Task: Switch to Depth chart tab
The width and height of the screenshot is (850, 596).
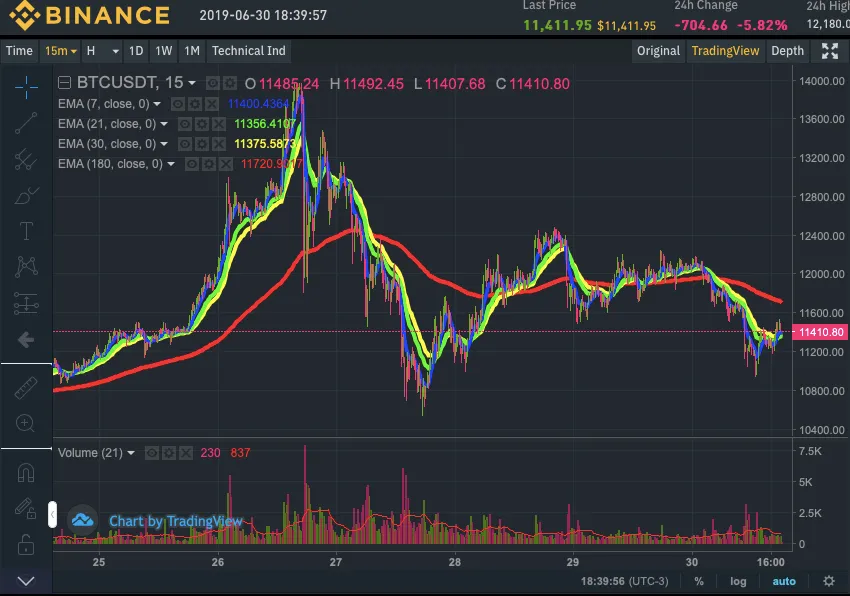Action: pos(787,51)
